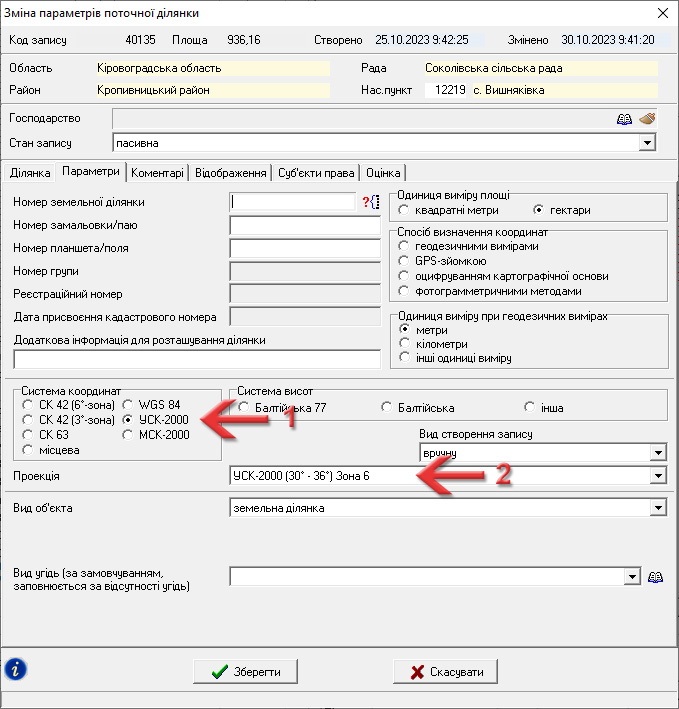Click the blue info icon
This screenshot has width=679, height=709.
(x=16, y=669)
